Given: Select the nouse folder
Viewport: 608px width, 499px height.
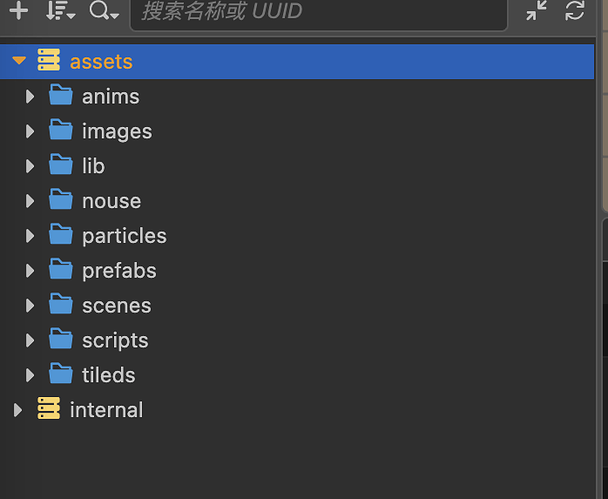Looking at the screenshot, I should tap(111, 201).
